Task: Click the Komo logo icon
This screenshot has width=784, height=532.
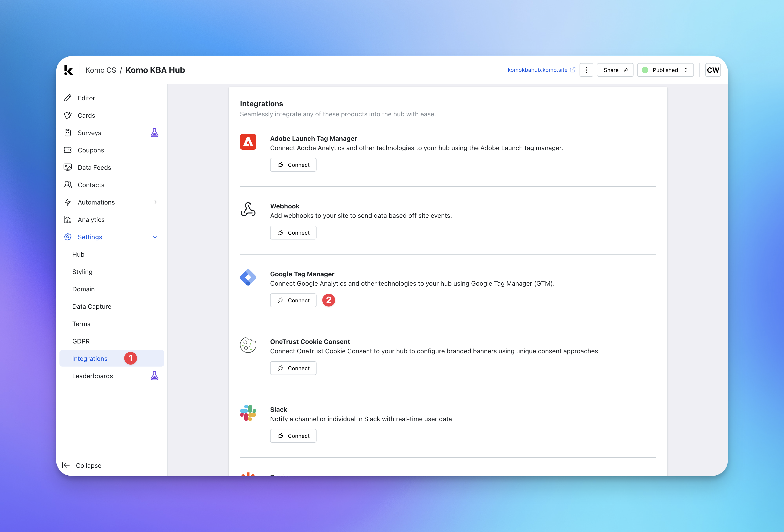Action: point(68,70)
